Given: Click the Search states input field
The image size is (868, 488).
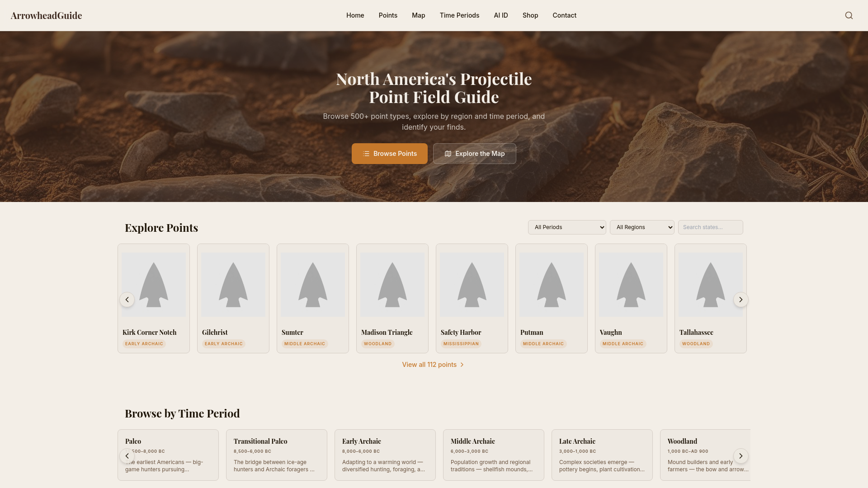Looking at the screenshot, I should tap(710, 227).
